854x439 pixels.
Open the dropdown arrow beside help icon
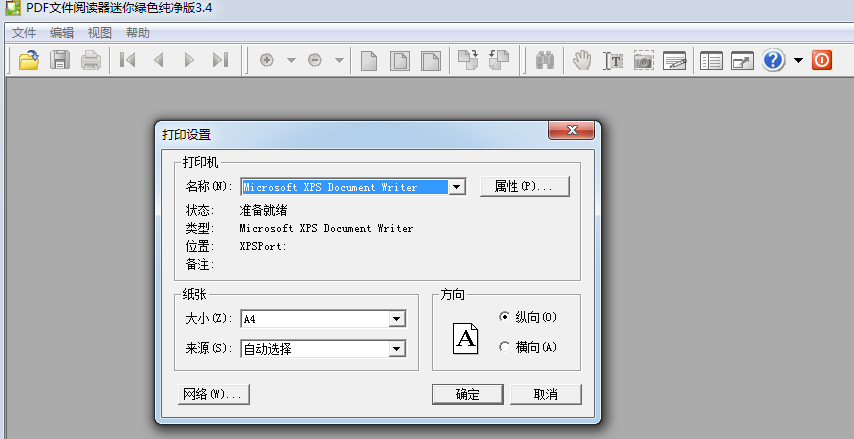coord(798,60)
